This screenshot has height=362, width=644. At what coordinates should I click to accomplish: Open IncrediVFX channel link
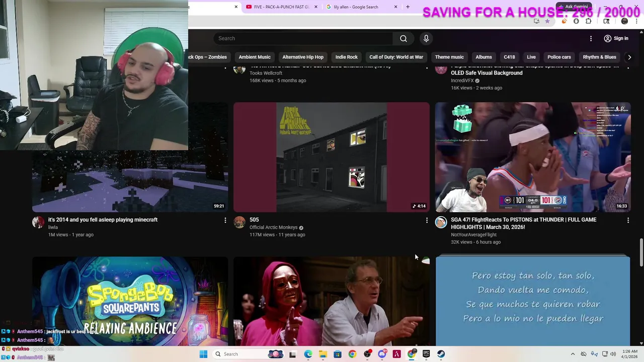coord(462,80)
